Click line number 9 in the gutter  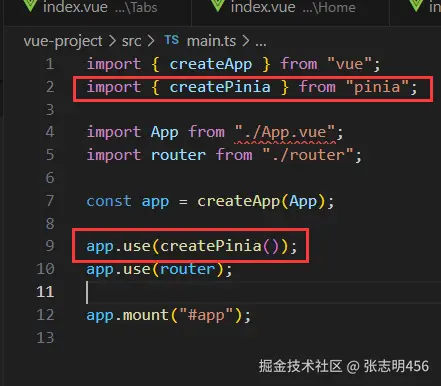[50, 246]
